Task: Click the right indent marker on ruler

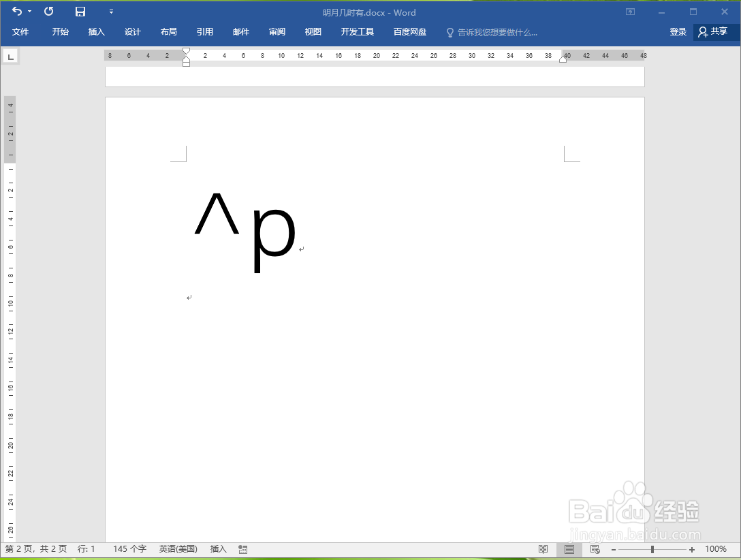Action: 563,59
